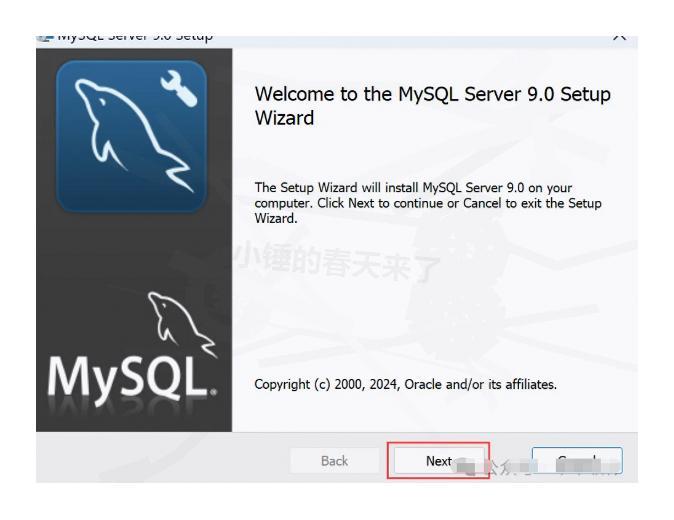This screenshot has width=674, height=520.
Task: Click the word Wizard in heading
Action: tap(285, 118)
